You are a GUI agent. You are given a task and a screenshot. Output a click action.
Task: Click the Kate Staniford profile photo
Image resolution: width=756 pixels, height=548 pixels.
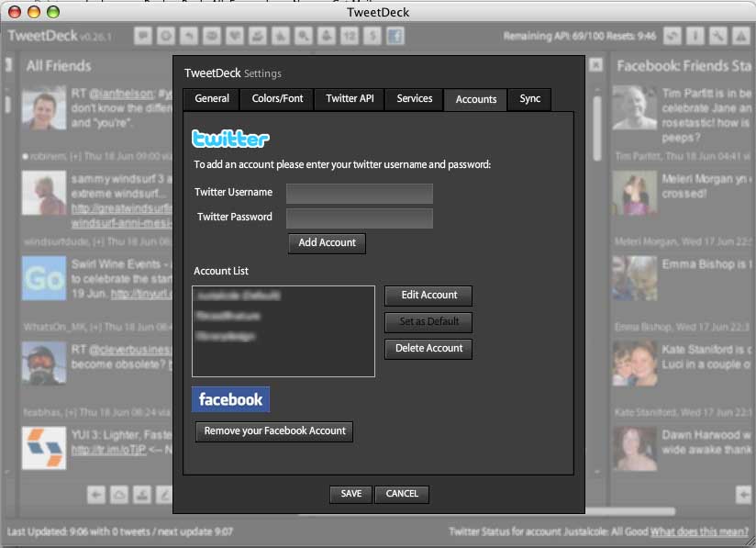click(635, 363)
